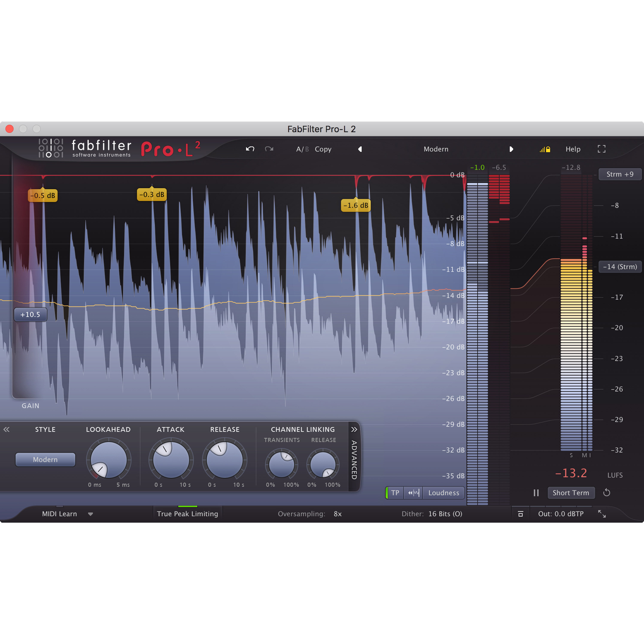Open the next preset with the right arrow

(512, 149)
